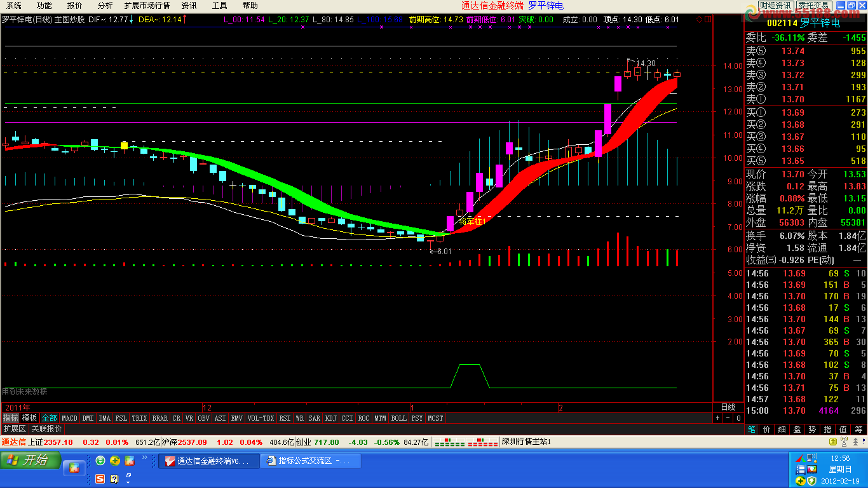Switch the indicator to CCI

tap(348, 418)
